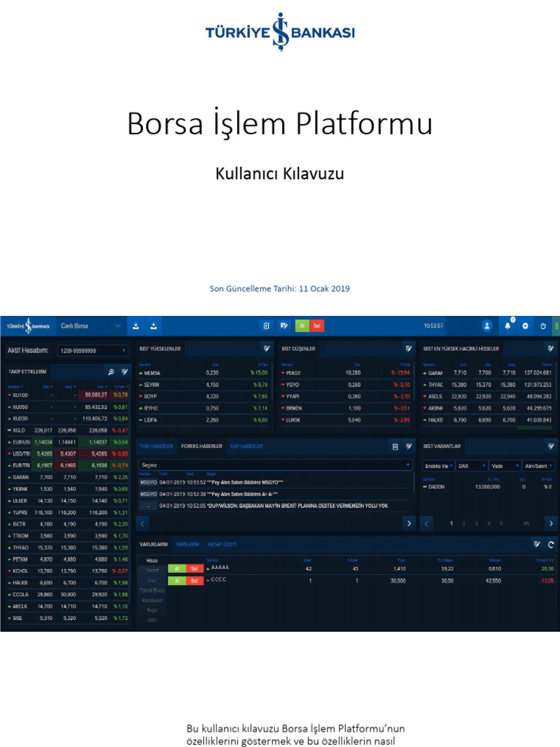Screen dimensions: 560x747
Task: Click the Türkiye İş Bankası logo in platform header
Action: pos(28,326)
